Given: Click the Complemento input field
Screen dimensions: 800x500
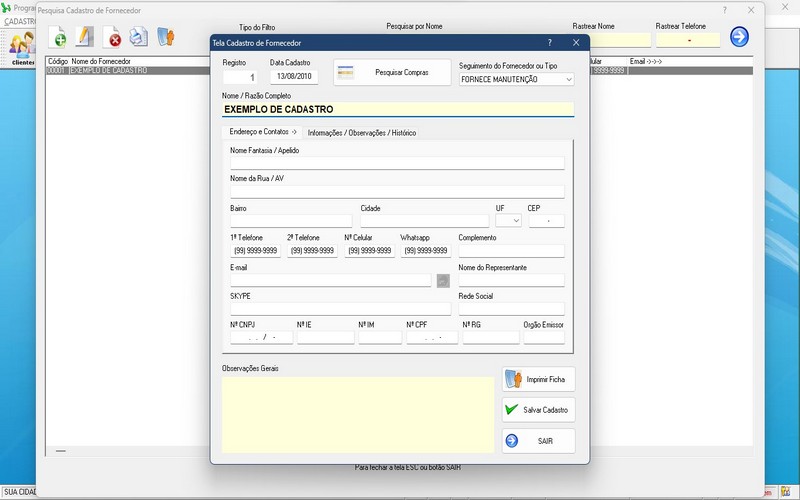Looking at the screenshot, I should pos(511,251).
